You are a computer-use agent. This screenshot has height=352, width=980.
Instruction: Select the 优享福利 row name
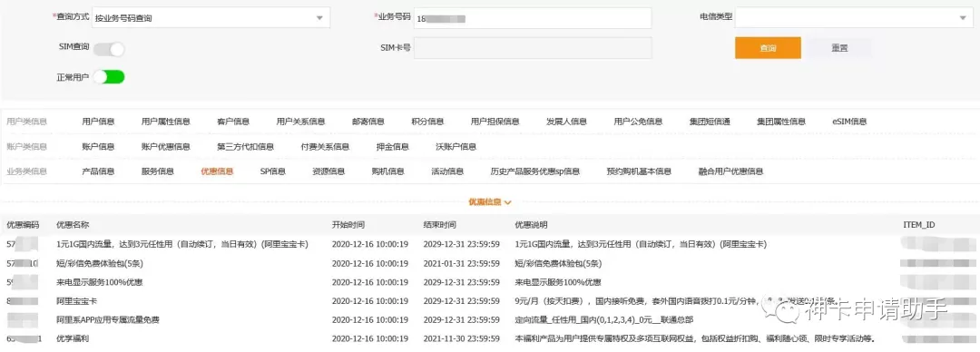(73, 338)
